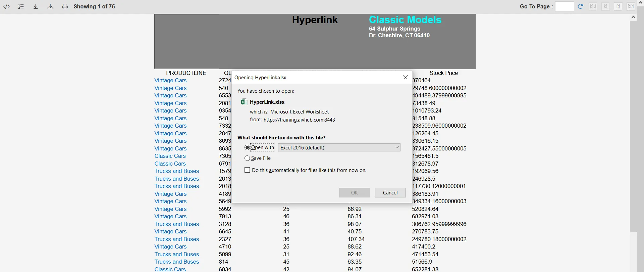This screenshot has width=644, height=272.
Task: Close the Opening HyperLink.xlsx dialog
Action: 405,78
